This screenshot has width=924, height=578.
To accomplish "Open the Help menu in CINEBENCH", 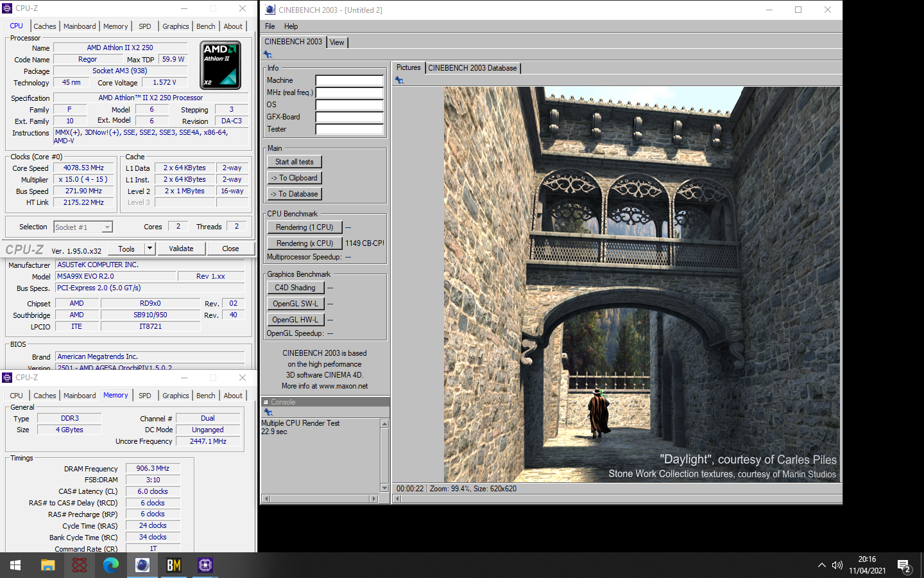I will click(291, 26).
